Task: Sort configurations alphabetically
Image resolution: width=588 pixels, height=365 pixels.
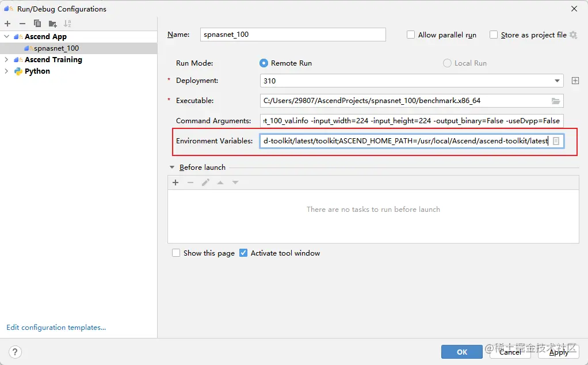Action: [x=67, y=24]
